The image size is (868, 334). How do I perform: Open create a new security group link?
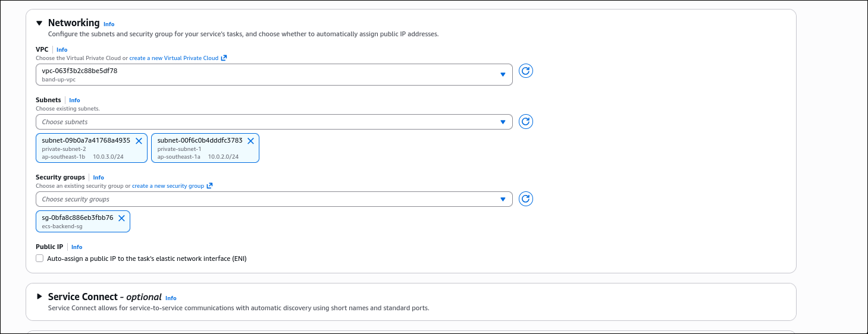168,186
